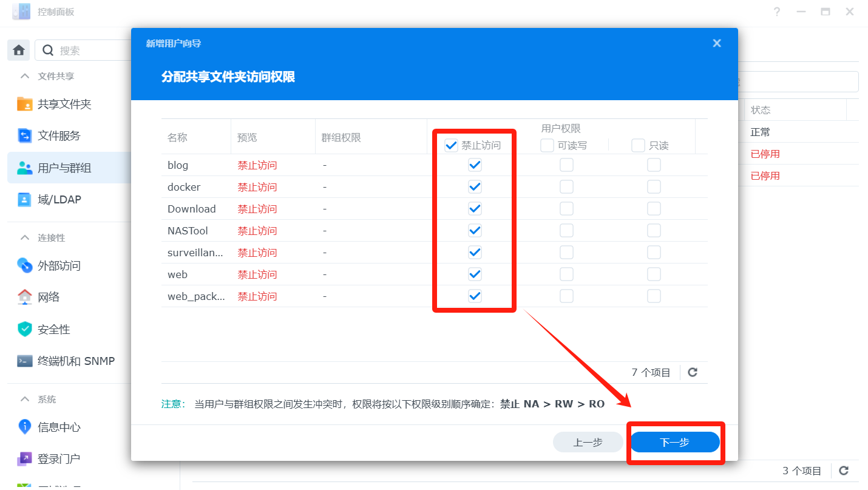Collapse the 文件共享 sidebar section

pos(25,77)
